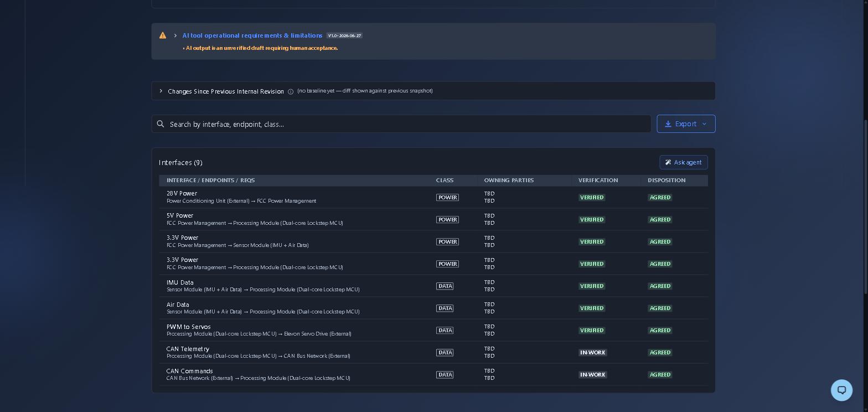The image size is (868, 412).
Task: Click DATA class badge for IMU Data
Action: 445,286
